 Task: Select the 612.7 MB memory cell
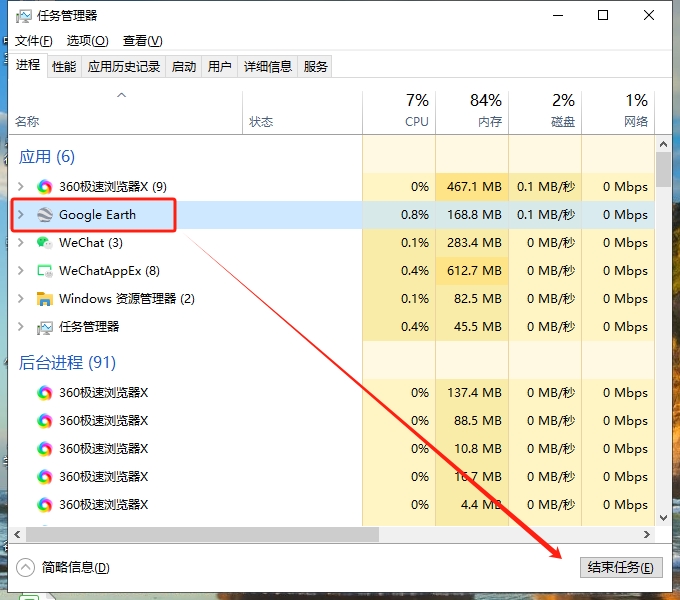[x=472, y=271]
